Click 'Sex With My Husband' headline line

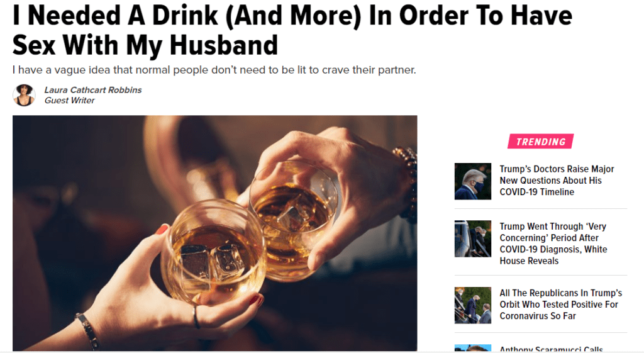[x=145, y=45]
